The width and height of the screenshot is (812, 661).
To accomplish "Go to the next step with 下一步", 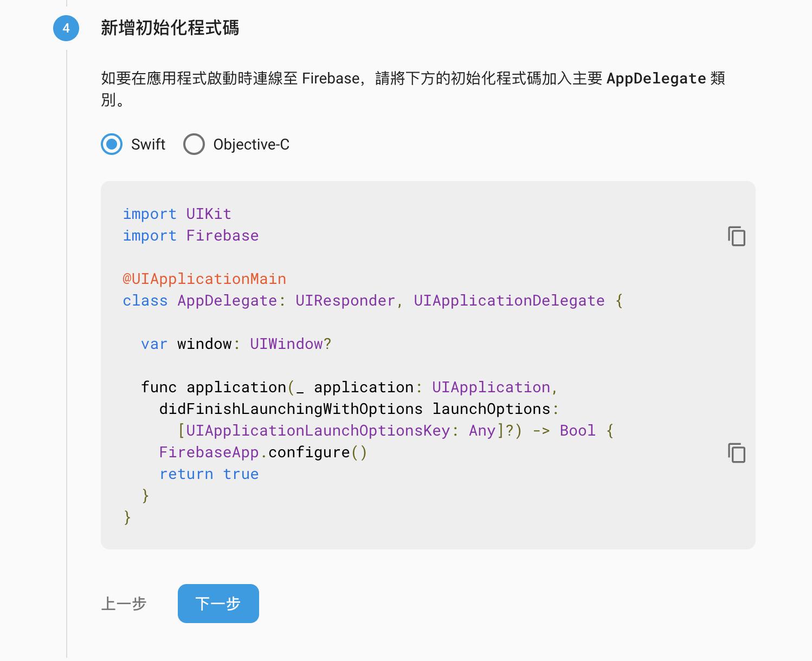I will pos(218,604).
